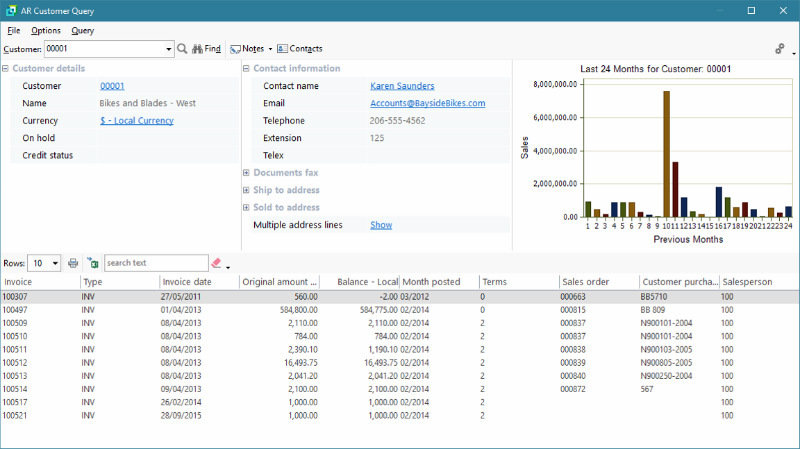This screenshot has height=449, width=800.
Task: Open the Contacts toolbar button
Action: (x=299, y=49)
